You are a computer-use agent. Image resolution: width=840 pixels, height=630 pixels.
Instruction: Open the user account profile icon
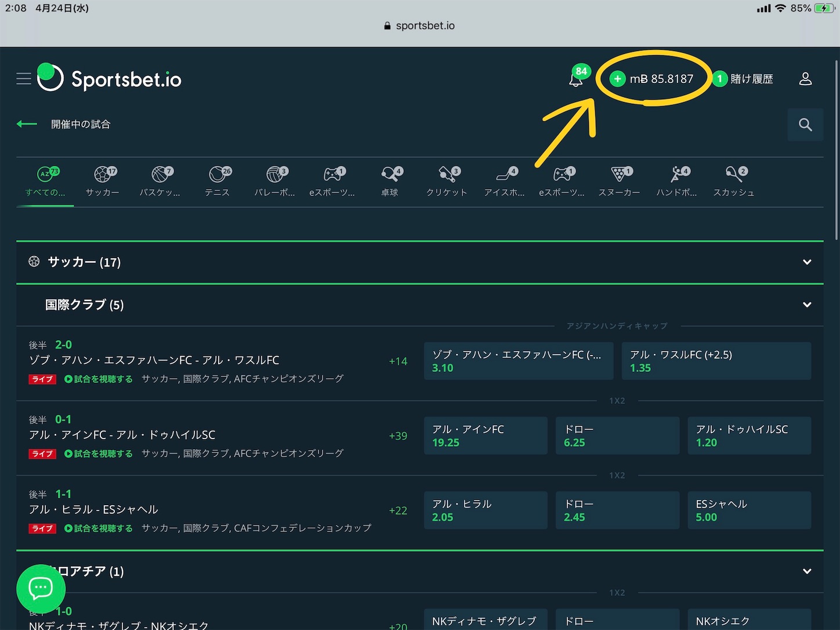[805, 79]
